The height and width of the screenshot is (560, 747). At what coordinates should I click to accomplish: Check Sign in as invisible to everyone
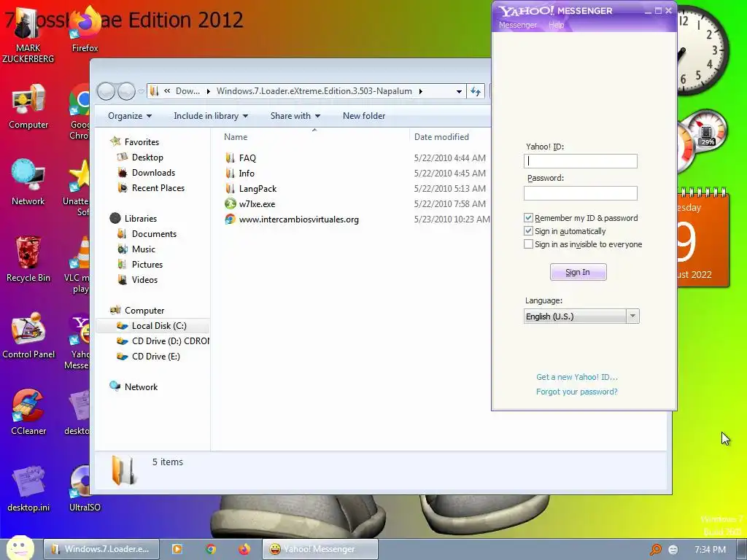pos(528,244)
